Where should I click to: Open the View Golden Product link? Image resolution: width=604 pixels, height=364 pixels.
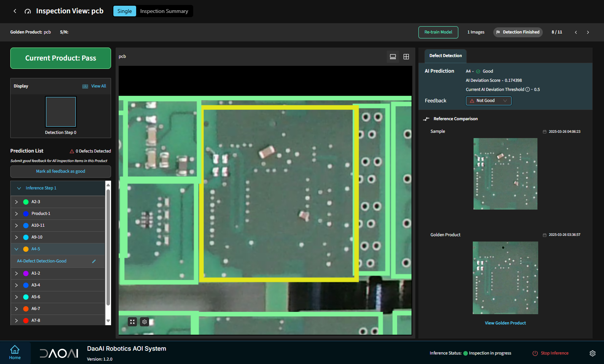pos(505,323)
